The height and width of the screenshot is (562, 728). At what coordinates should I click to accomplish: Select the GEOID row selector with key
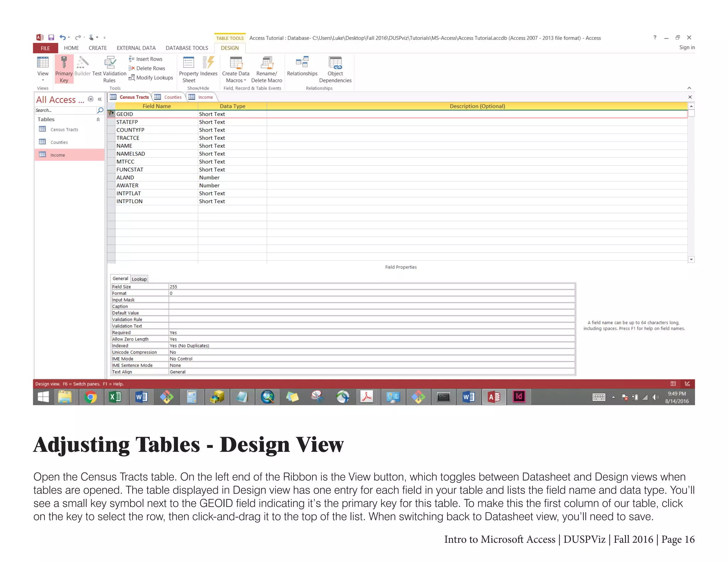click(x=111, y=114)
